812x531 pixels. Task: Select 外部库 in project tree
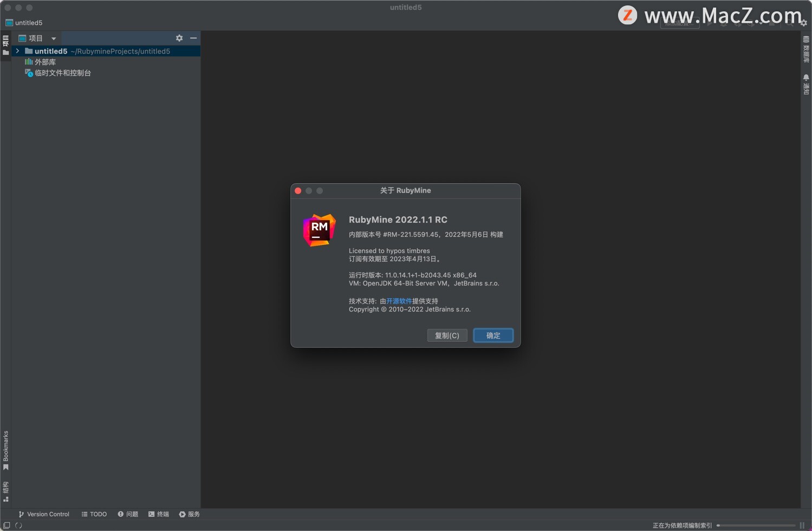coord(40,62)
